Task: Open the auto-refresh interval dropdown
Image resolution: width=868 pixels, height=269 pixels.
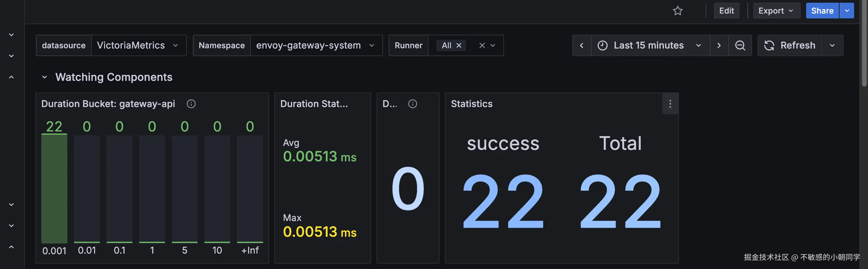Action: point(832,46)
